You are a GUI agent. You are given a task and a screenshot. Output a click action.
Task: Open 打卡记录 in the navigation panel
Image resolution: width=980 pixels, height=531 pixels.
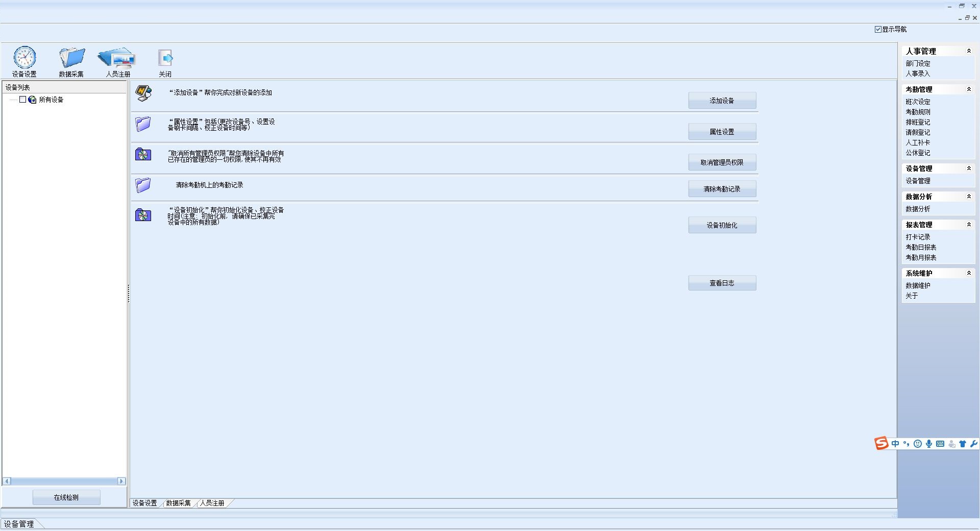coord(918,237)
